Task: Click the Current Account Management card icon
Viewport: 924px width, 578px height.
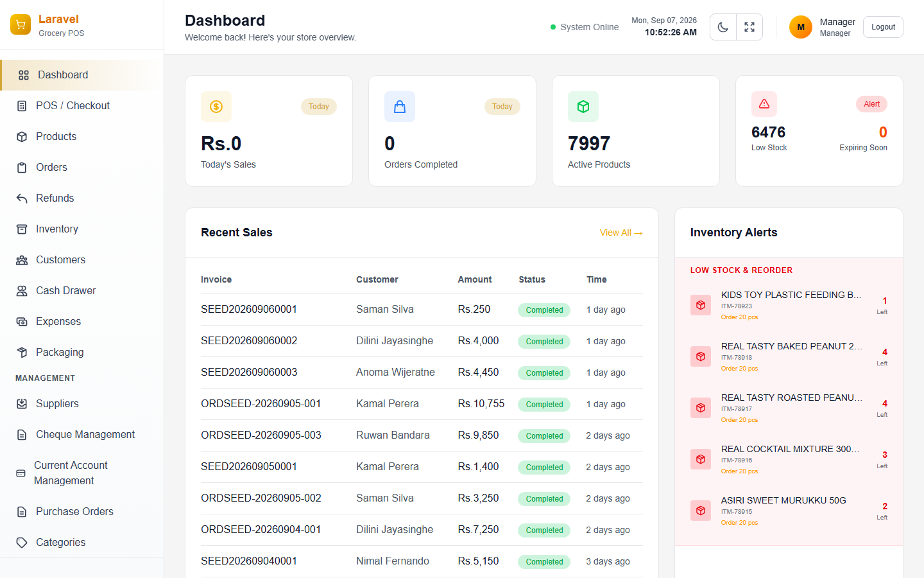Action: [x=21, y=473]
